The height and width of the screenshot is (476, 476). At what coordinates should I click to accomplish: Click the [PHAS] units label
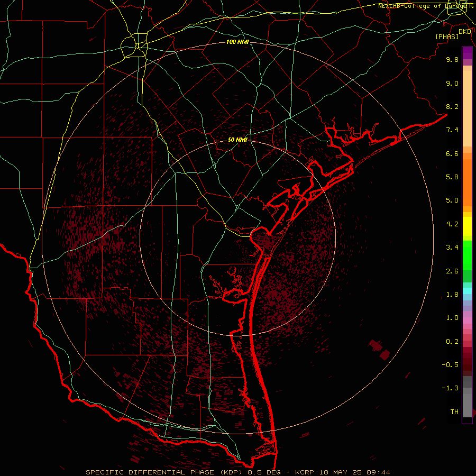click(x=447, y=36)
